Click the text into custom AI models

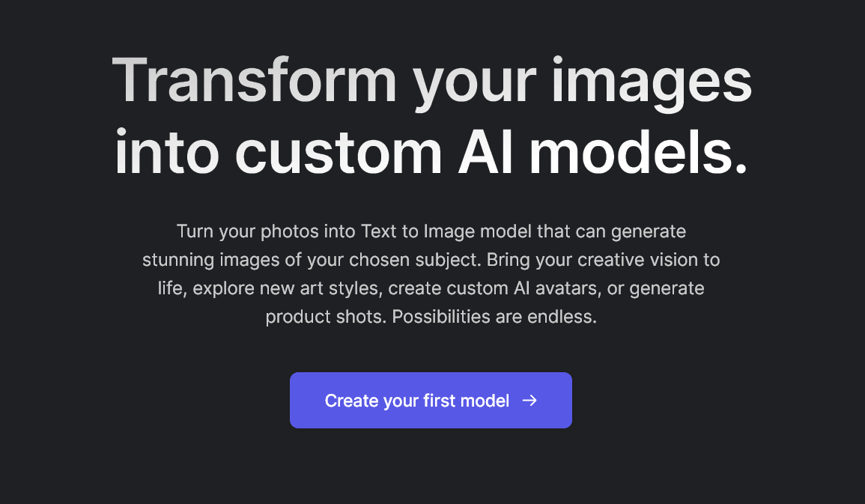(431, 153)
